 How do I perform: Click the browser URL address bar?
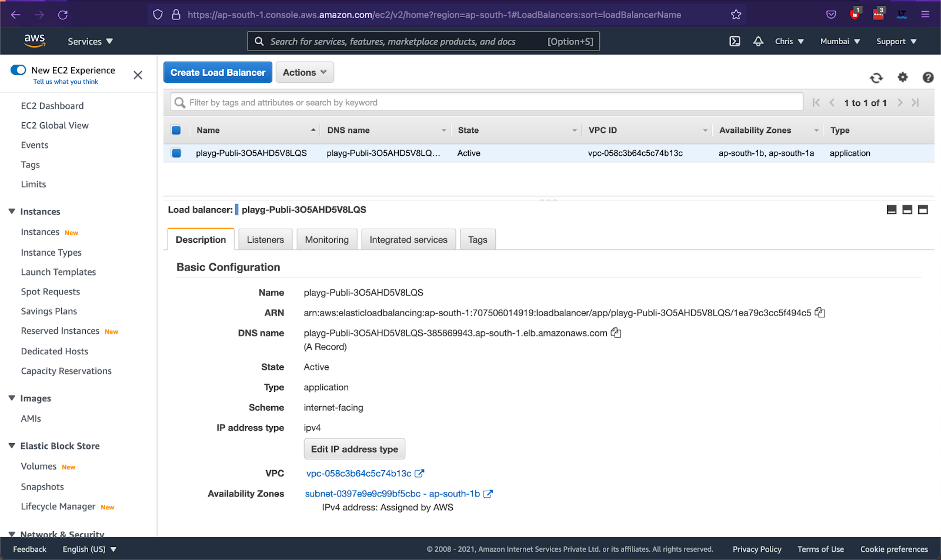(x=434, y=15)
